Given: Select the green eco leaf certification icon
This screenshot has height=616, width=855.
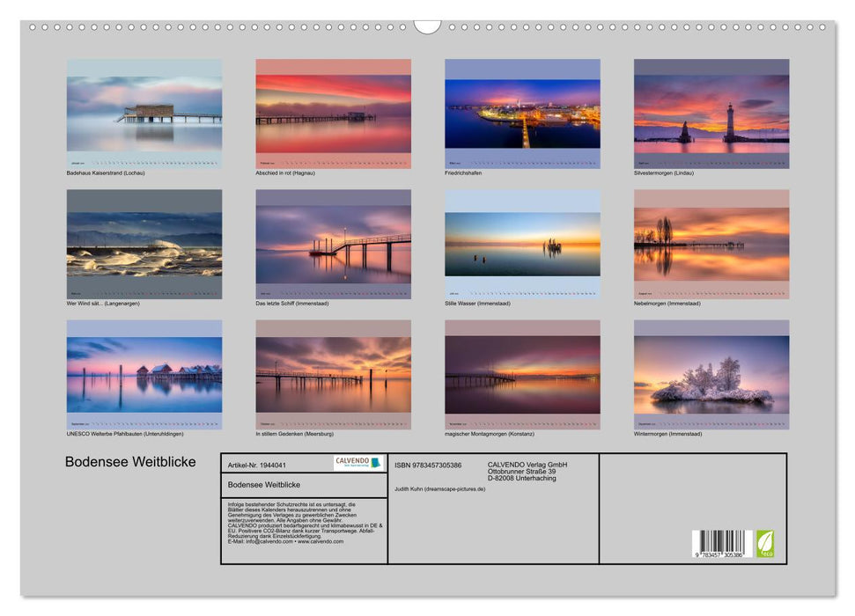Looking at the screenshot, I should pos(765,544).
